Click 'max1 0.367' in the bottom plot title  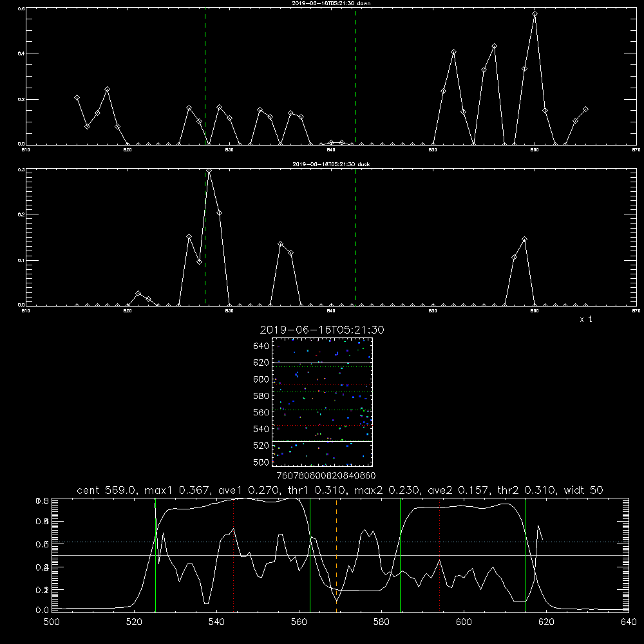[178, 490]
